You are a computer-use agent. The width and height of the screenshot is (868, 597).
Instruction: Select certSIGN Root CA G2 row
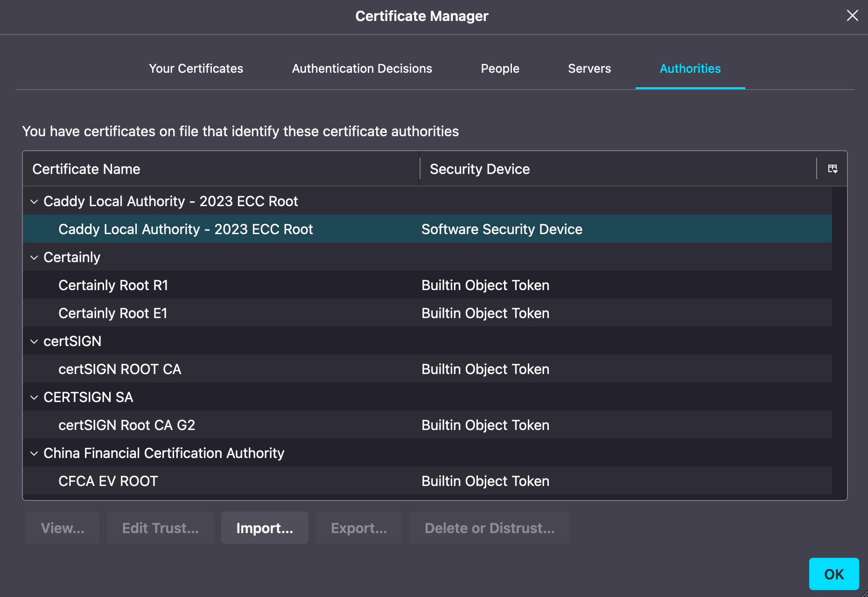point(127,425)
